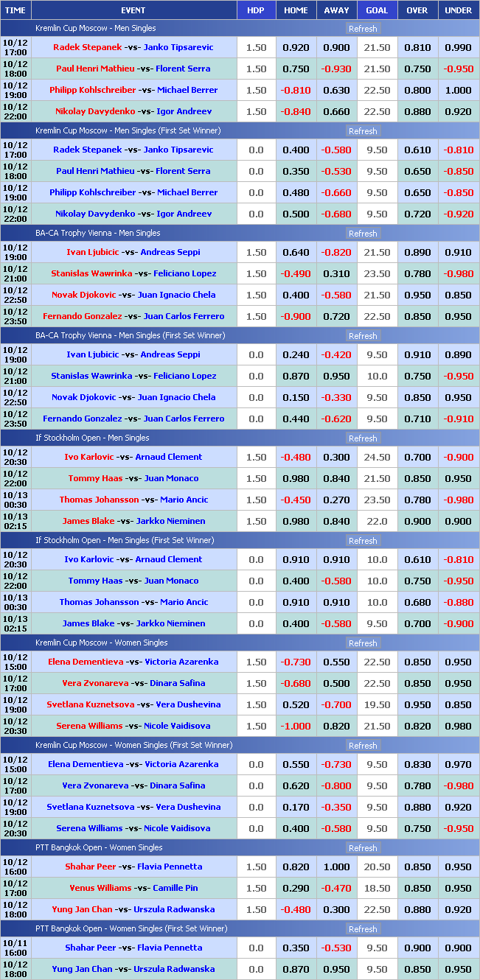Viewport: 480px width, 980px height.
Task: Click away odds 1.000 for Flavia Pennetta
Action: pyautogui.click(x=336, y=867)
